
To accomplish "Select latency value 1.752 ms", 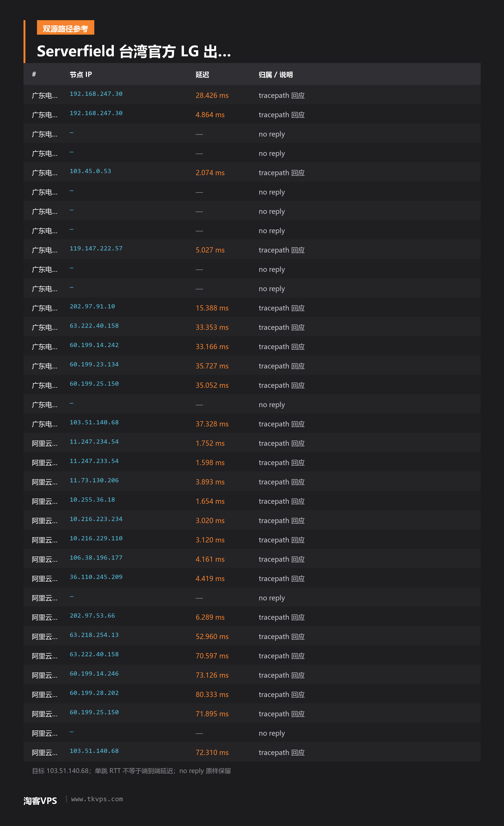I will [210, 443].
